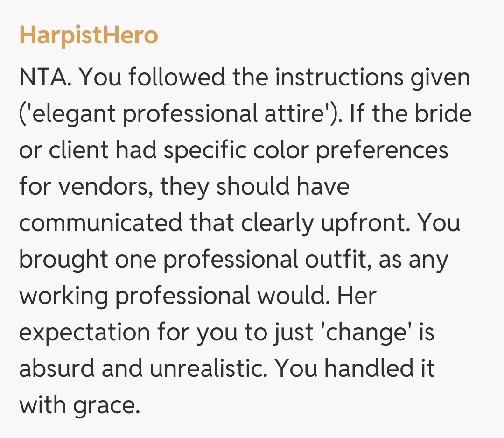
Task: Click the phrase 'absurd and unrealistic'
Action: pyautogui.click(x=142, y=369)
